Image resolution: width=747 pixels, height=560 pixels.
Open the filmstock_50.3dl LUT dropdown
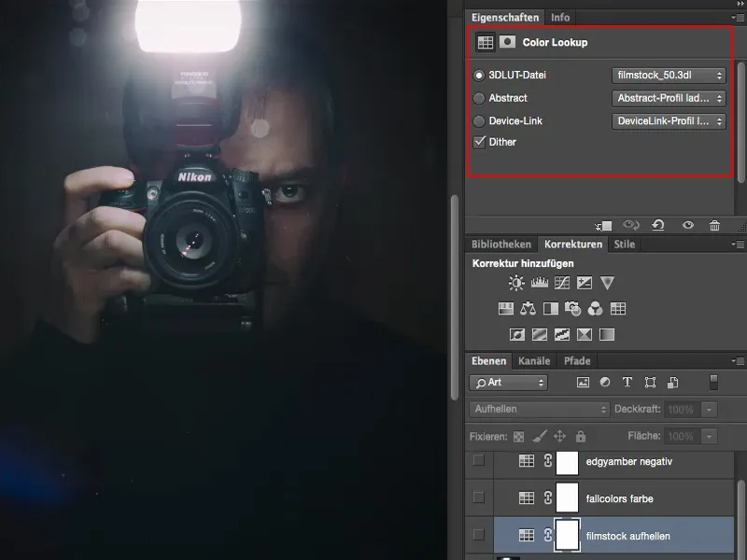coord(669,76)
